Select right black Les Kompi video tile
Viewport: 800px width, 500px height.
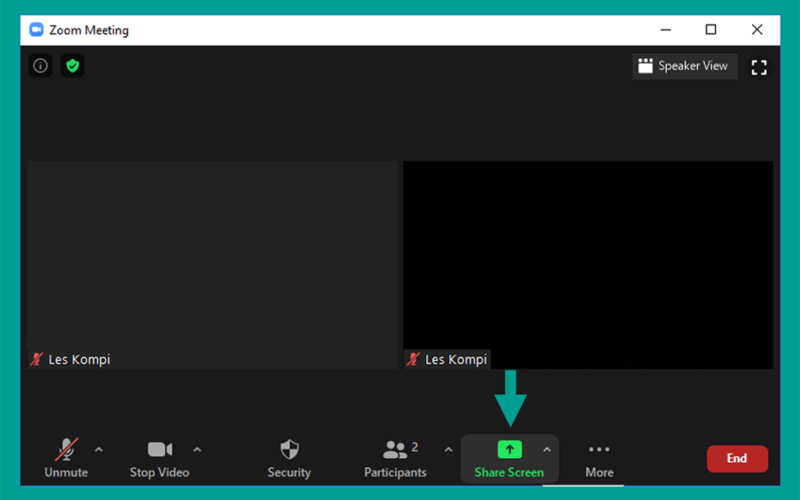tap(588, 264)
